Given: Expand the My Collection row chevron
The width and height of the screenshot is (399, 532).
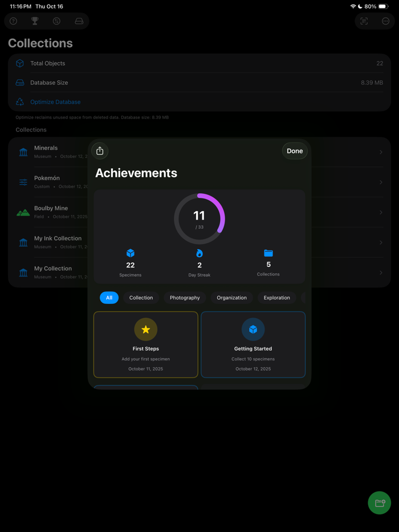Looking at the screenshot, I should (x=381, y=273).
